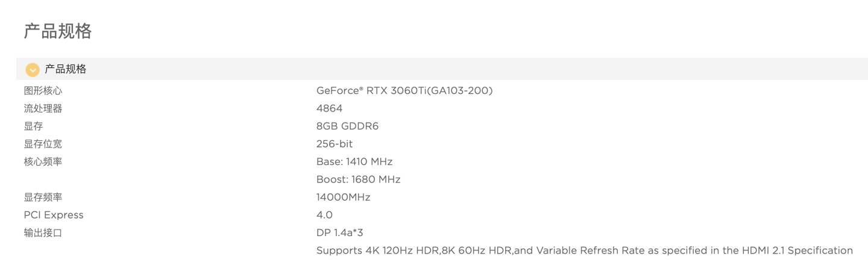Click the DP 1.4a*3 output value
Image resolution: width=868 pixels, height=262 pixels.
coord(339,233)
